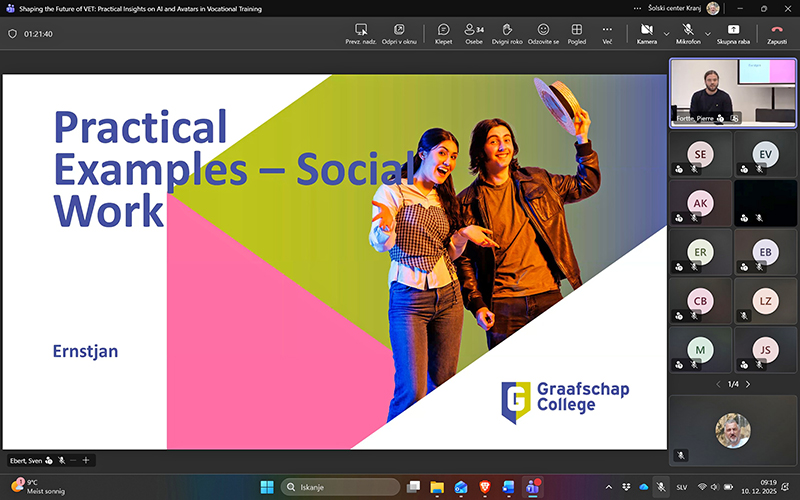The image size is (800, 500).
Task: Open the Več more options menu
Action: pyautogui.click(x=607, y=30)
